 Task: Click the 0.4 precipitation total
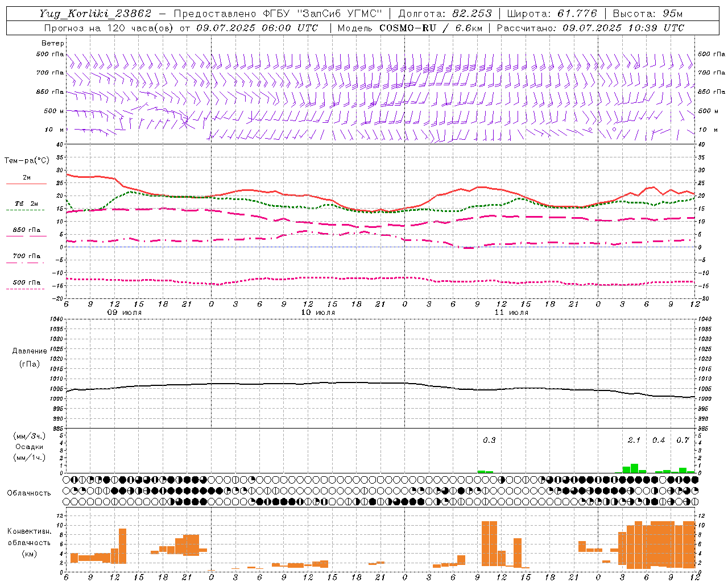pos(659,440)
